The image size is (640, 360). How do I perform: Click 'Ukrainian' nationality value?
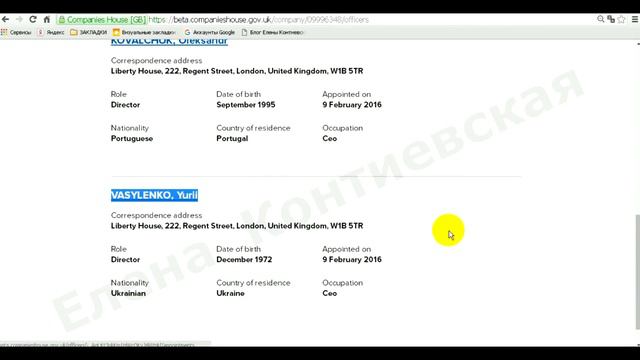128,293
